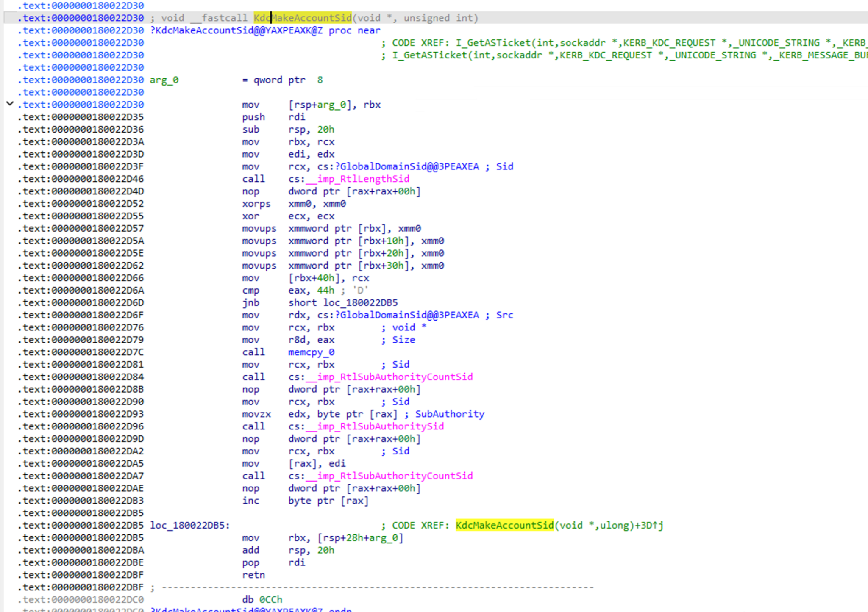Viewport: 868px width, 612px height.
Task: Select the xorps xmm0, xmm0 instruction
Action: 294,204
